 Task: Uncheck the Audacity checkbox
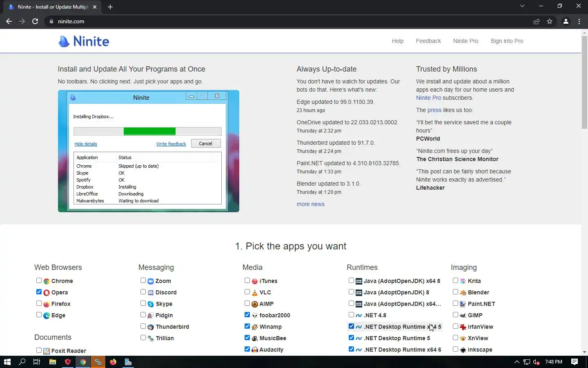[247, 349]
